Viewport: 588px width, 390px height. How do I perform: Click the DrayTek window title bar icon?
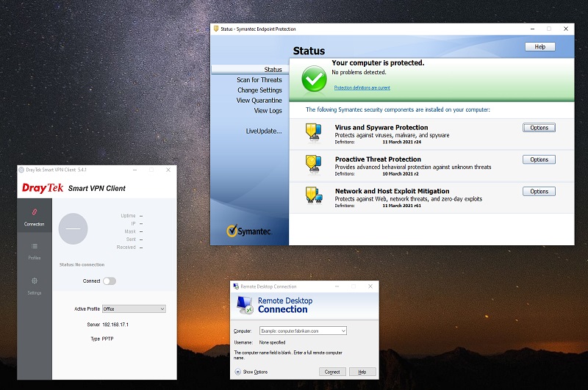tap(21, 170)
